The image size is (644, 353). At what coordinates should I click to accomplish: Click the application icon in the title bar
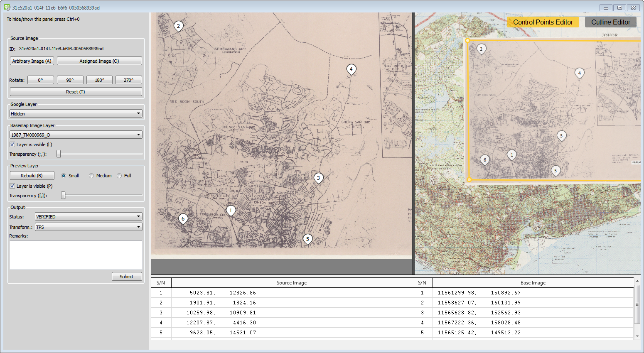click(6, 7)
